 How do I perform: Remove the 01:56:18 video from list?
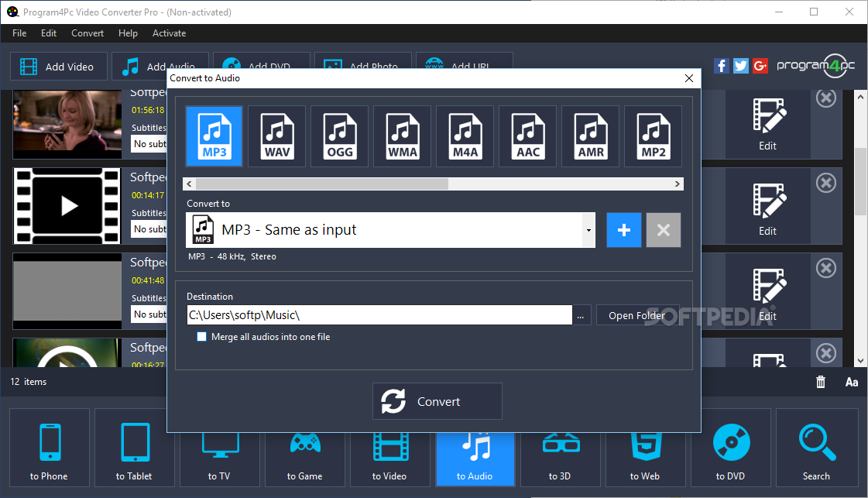826,98
